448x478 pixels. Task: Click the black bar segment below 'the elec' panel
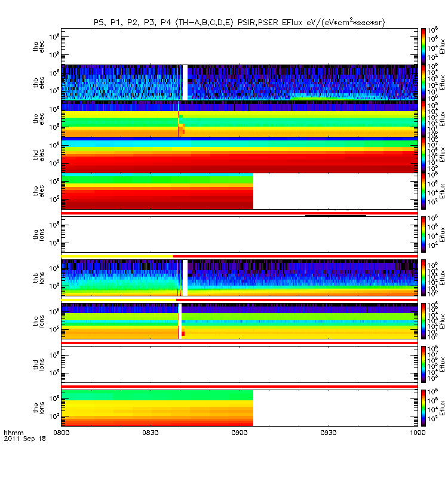(336, 216)
